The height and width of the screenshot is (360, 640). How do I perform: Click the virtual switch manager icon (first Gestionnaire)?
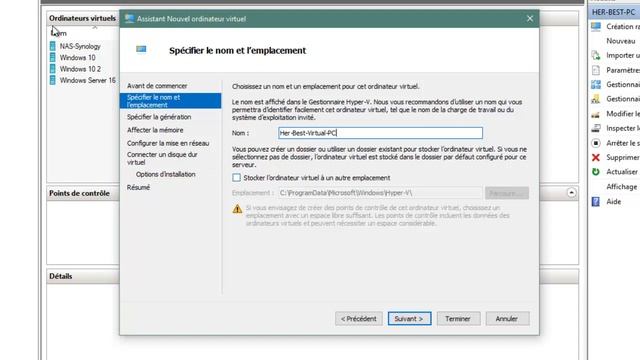pos(596,84)
